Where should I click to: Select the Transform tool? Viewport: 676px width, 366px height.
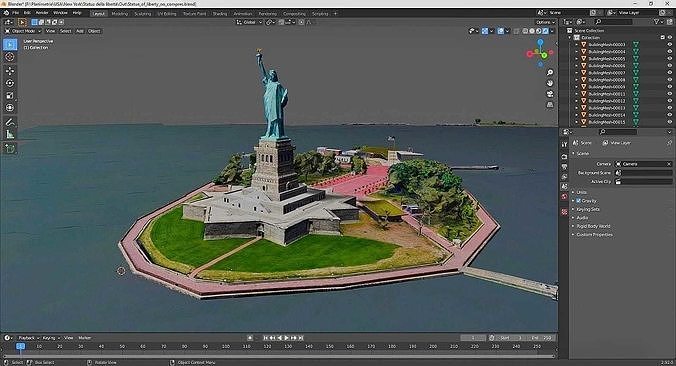click(10, 108)
